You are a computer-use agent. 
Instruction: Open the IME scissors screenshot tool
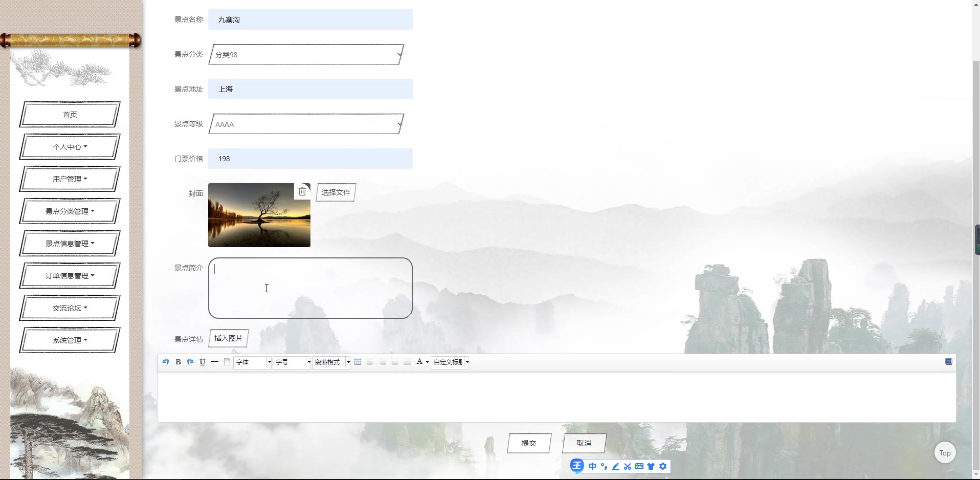628,466
